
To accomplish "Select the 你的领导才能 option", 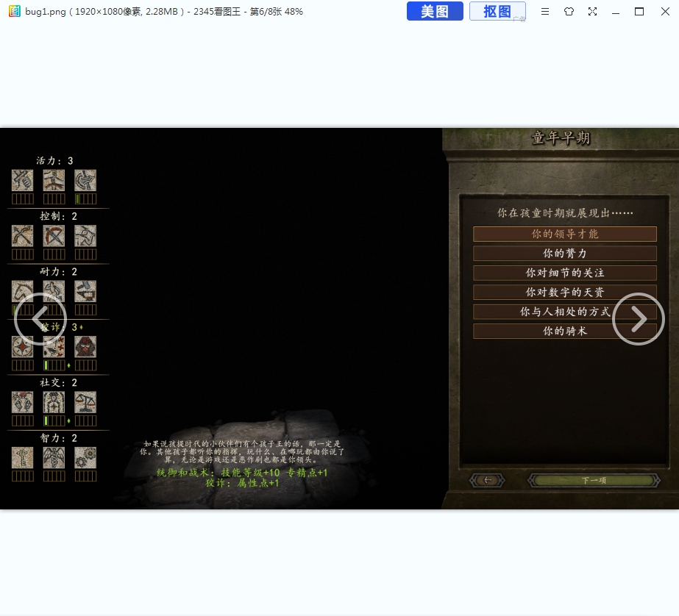I will (x=565, y=234).
